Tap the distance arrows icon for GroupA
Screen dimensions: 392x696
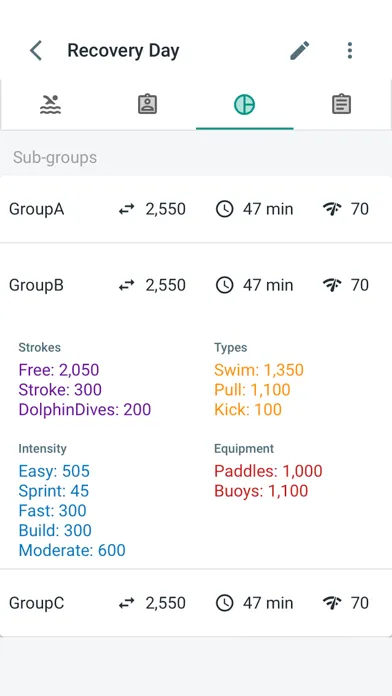tap(127, 209)
